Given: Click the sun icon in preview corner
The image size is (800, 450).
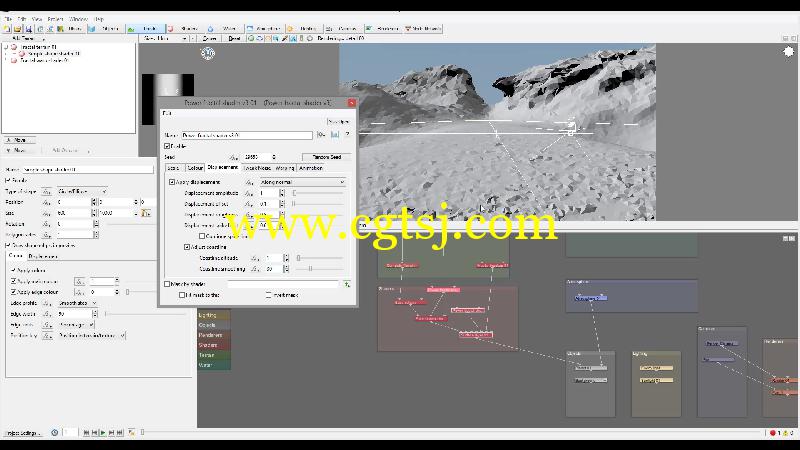Looking at the screenshot, I should coord(788,52).
